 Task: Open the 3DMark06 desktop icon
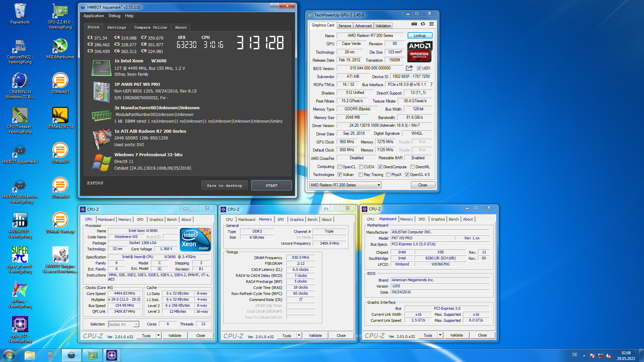pyautogui.click(x=60, y=188)
